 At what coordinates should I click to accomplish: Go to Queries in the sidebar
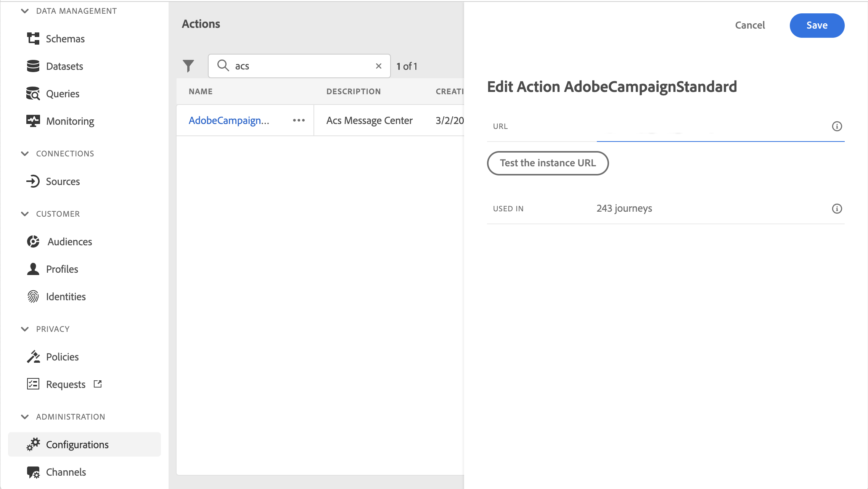(x=63, y=94)
